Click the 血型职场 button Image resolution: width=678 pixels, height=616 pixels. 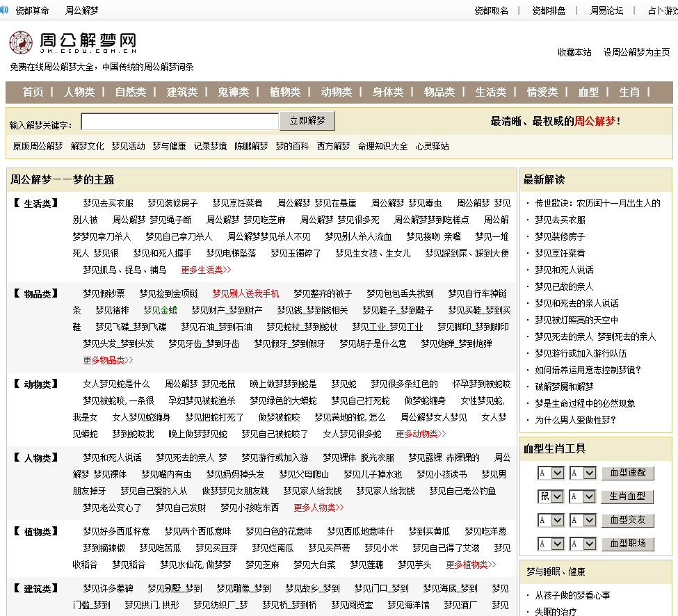[628, 544]
